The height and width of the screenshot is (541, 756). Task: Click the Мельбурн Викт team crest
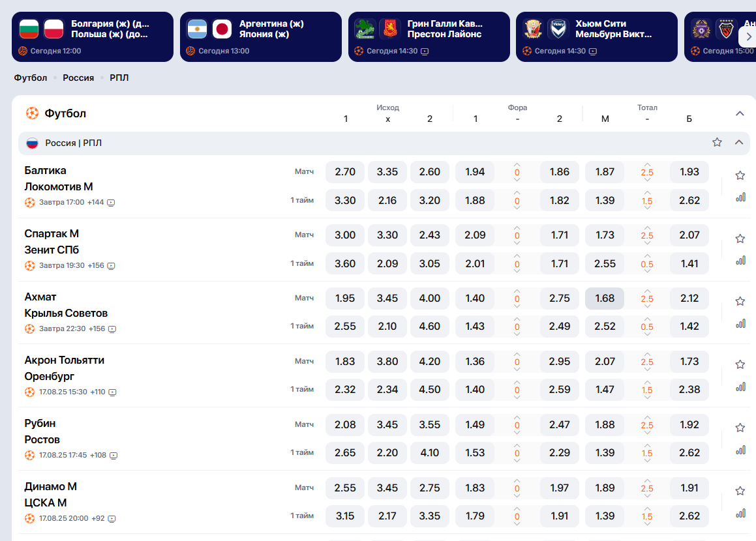pyautogui.click(x=558, y=29)
